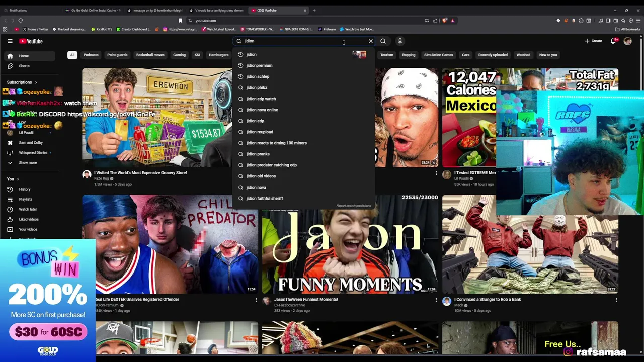Select the 'All' filter chip
Viewport: 644px width, 362px height.
(72, 55)
